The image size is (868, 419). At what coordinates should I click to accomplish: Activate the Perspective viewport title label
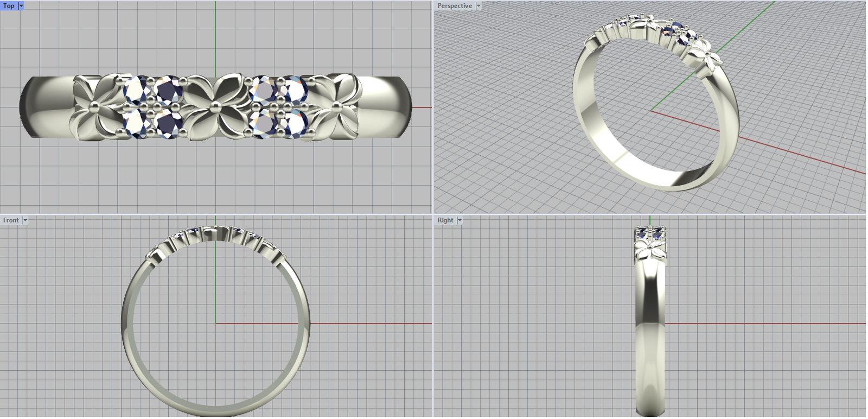coord(455,6)
